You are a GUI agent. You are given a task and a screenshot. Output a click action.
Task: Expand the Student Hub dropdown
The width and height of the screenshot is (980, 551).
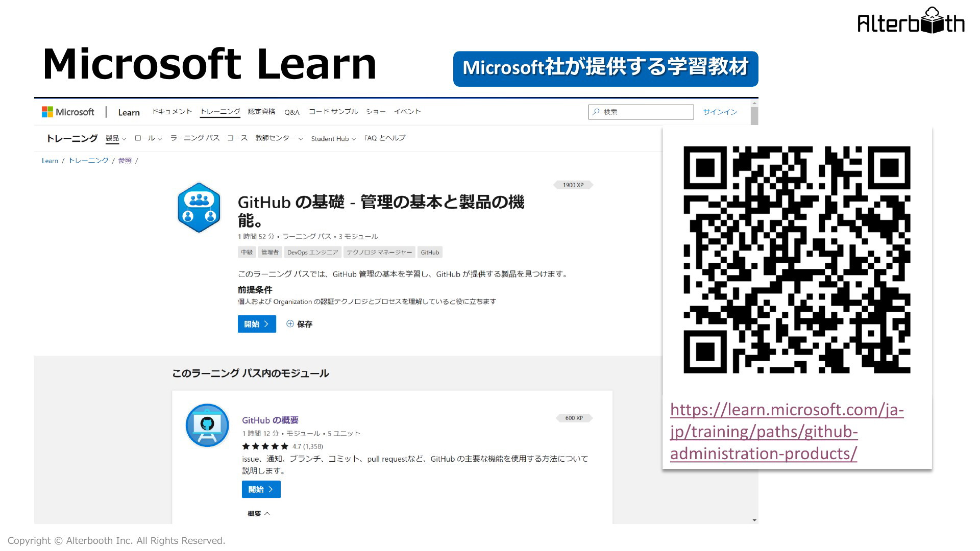pyautogui.click(x=333, y=138)
